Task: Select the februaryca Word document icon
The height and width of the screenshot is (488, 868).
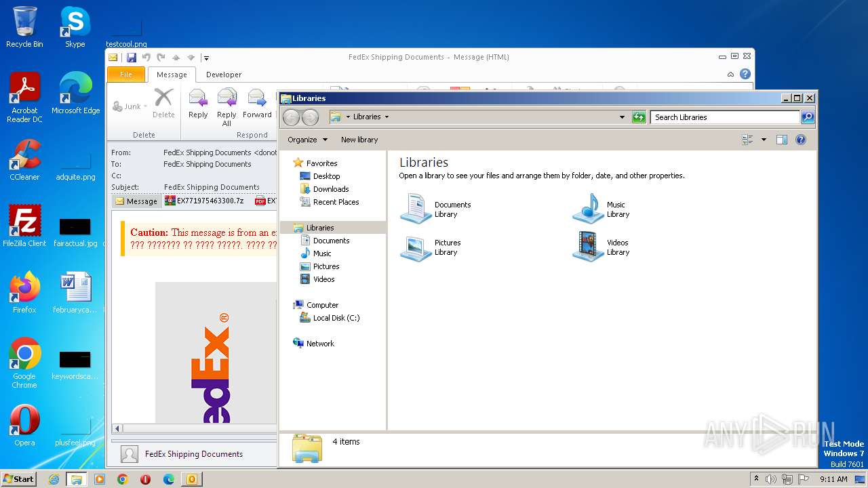Action: tap(75, 292)
